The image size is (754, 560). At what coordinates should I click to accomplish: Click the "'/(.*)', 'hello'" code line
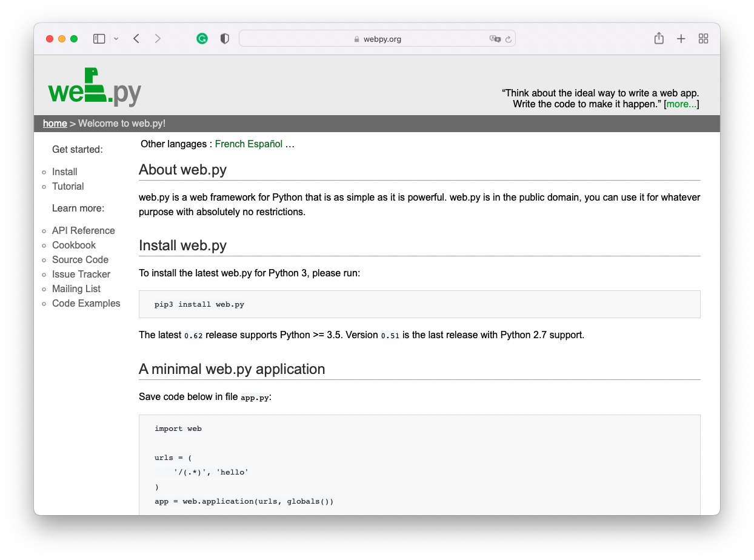point(211,472)
